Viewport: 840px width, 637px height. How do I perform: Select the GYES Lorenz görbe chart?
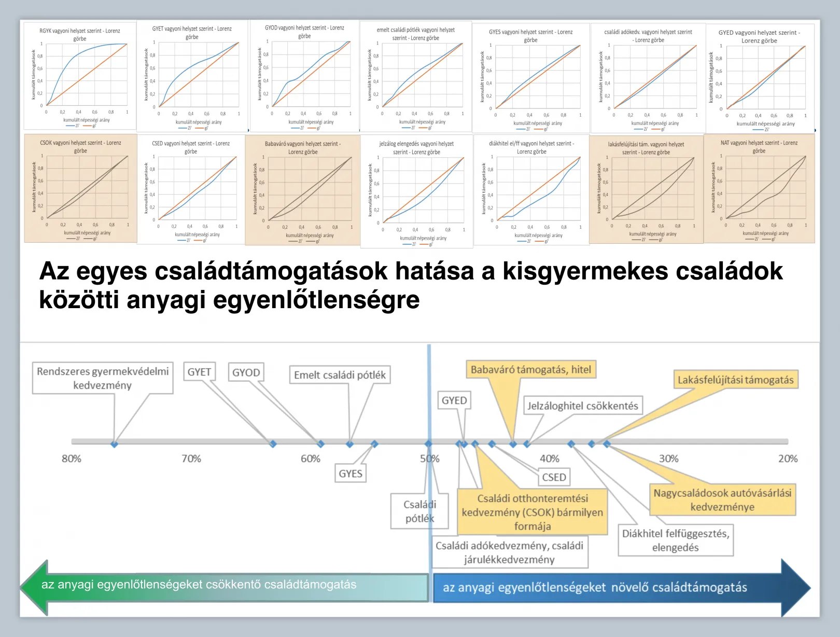click(531, 77)
